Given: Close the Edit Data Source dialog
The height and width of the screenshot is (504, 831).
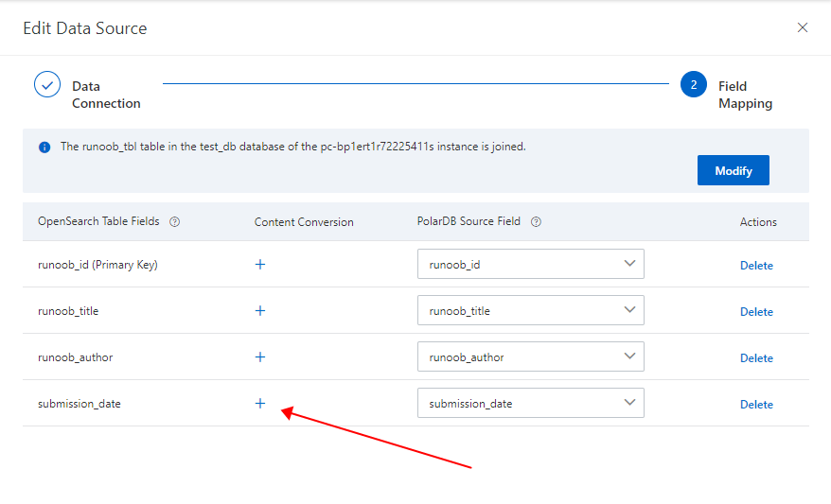Looking at the screenshot, I should [x=803, y=27].
